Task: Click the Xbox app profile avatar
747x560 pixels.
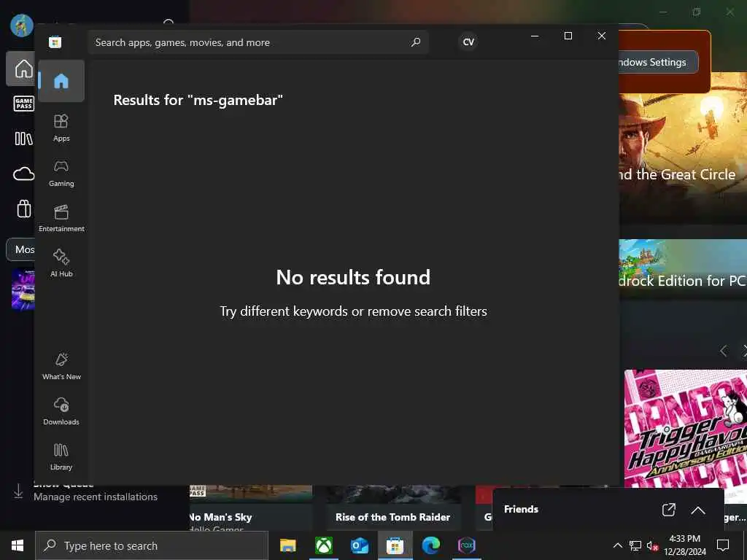Action: tap(21, 25)
